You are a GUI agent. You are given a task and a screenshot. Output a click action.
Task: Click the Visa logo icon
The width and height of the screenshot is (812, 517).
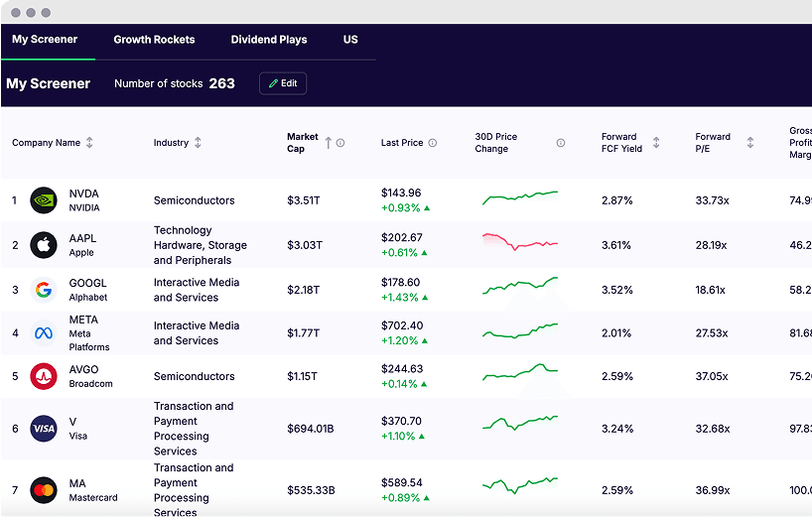(x=44, y=429)
